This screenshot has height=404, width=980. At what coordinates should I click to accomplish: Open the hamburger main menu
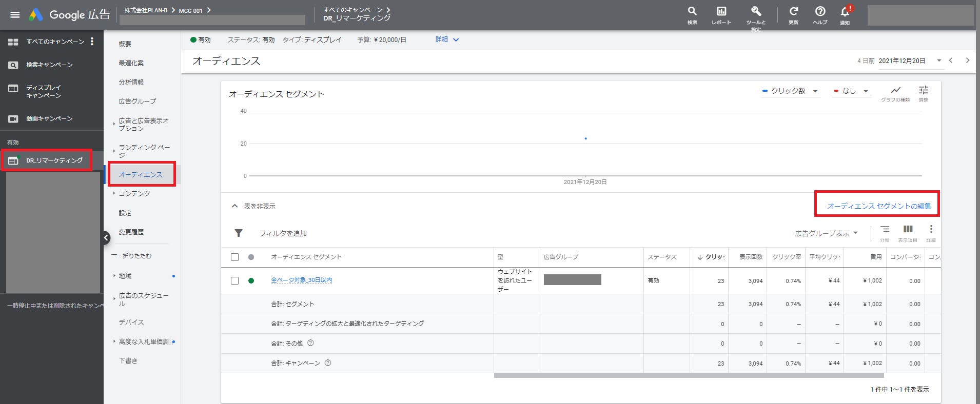point(15,15)
